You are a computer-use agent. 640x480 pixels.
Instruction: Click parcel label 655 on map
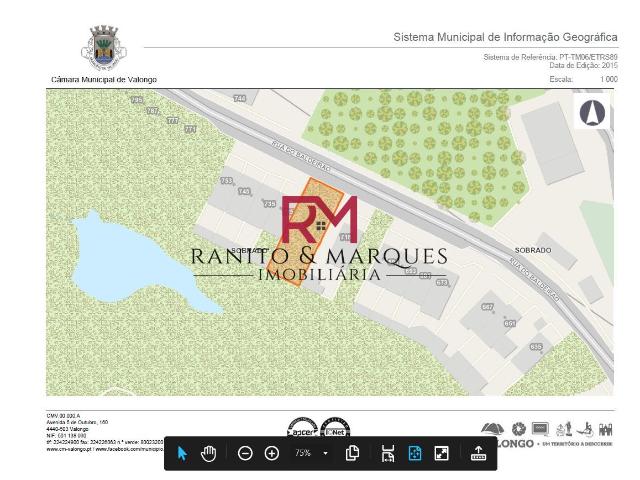(536, 347)
